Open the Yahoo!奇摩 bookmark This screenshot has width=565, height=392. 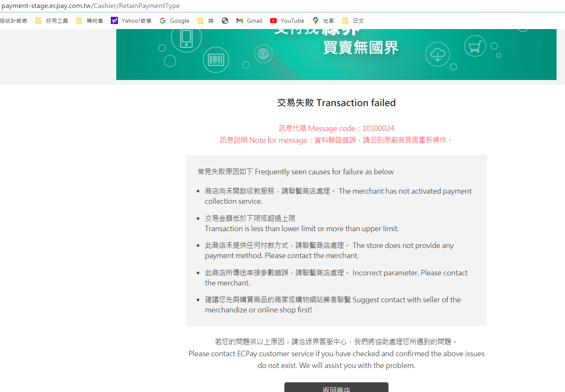tap(131, 21)
